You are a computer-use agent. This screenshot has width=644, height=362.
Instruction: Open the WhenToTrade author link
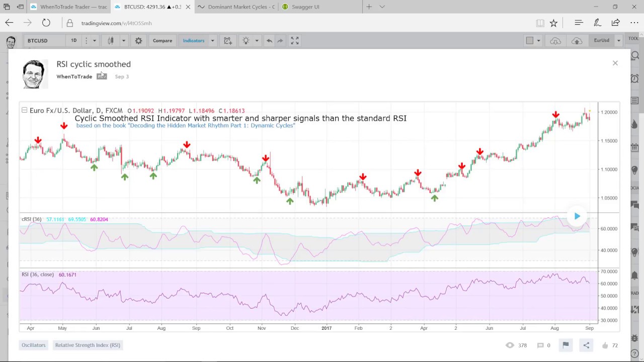(x=74, y=76)
